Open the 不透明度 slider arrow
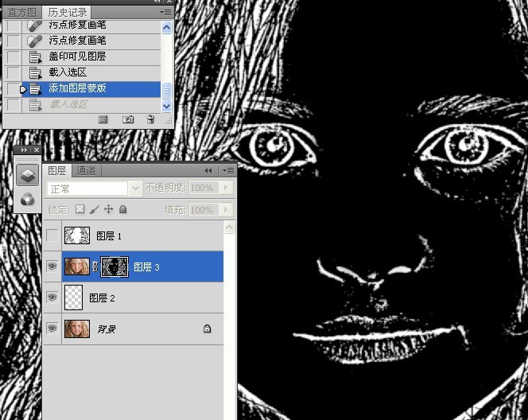This screenshot has width=528, height=420. coord(226,188)
